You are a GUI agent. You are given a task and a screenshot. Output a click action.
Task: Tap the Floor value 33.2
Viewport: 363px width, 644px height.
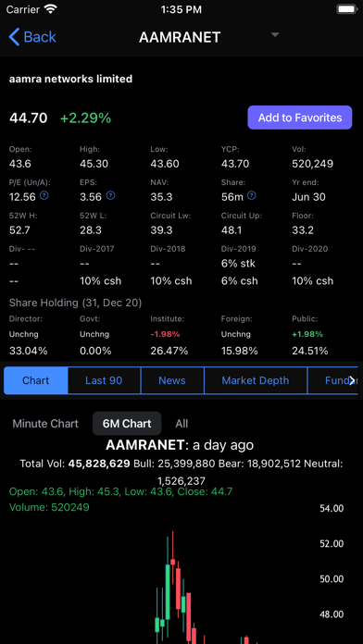[303, 230]
